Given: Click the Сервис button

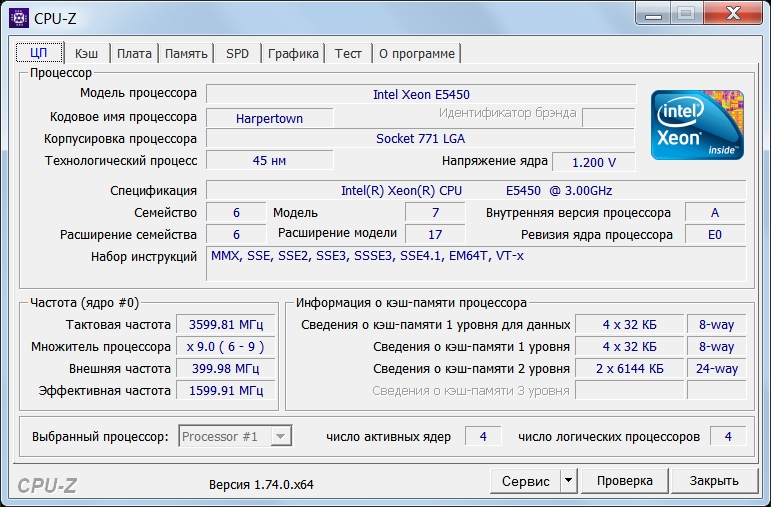Looking at the screenshot, I should [x=526, y=480].
